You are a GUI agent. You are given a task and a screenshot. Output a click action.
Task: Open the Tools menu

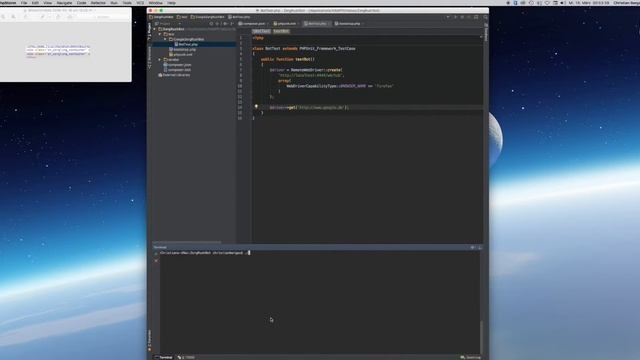[x=127, y=2]
